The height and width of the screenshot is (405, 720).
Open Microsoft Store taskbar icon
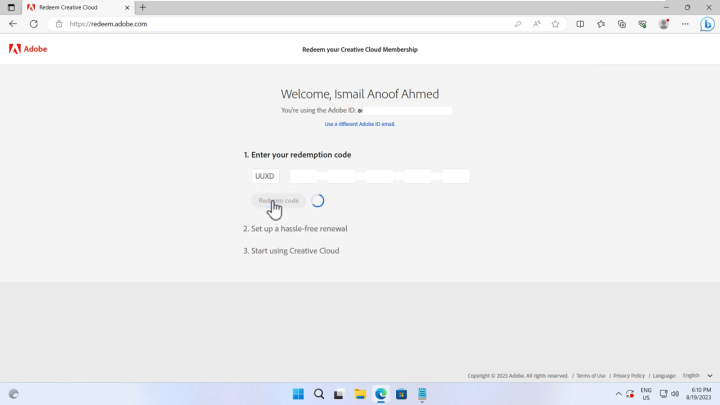coord(401,394)
